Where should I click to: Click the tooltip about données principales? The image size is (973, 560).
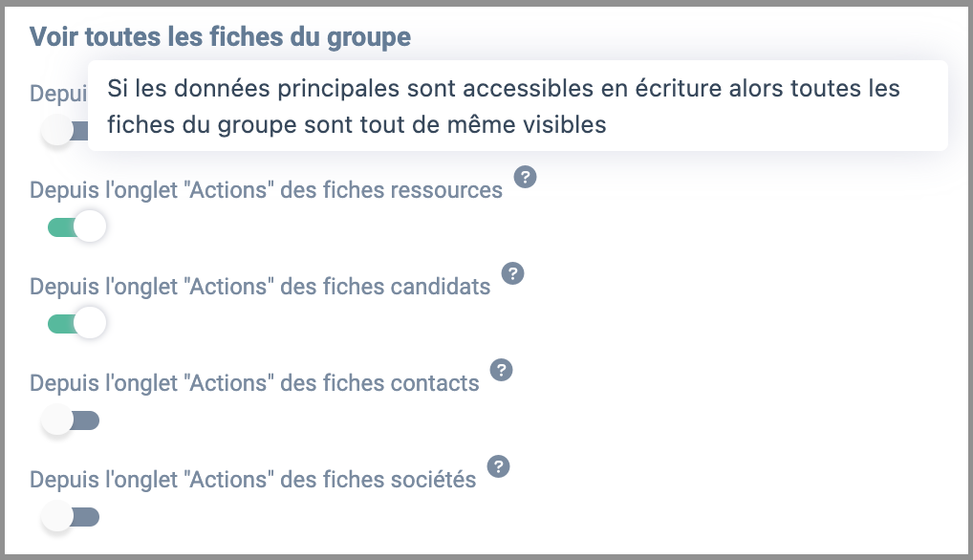point(517,106)
